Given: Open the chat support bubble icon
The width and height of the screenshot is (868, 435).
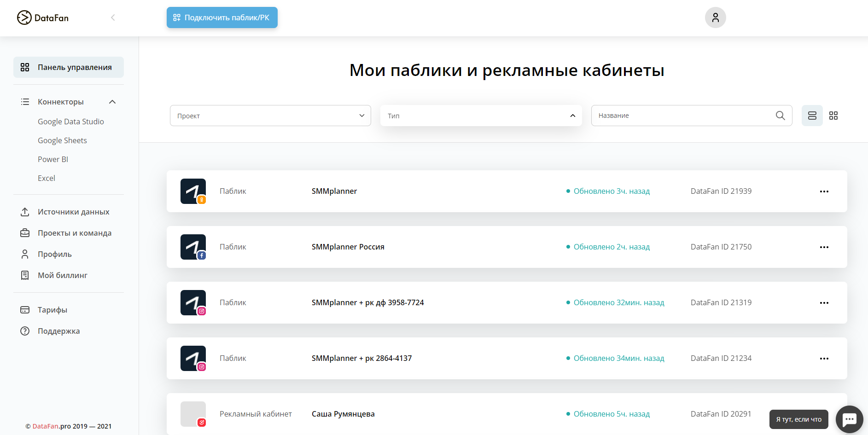Looking at the screenshot, I should [x=849, y=419].
